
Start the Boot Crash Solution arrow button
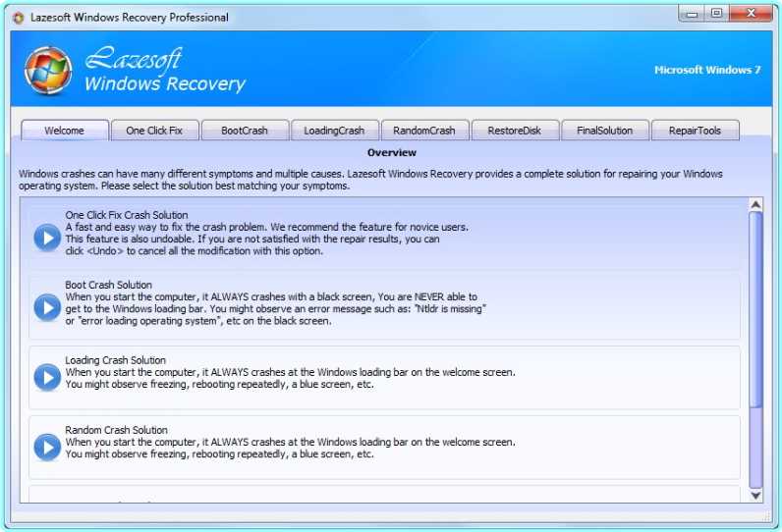coord(47,307)
